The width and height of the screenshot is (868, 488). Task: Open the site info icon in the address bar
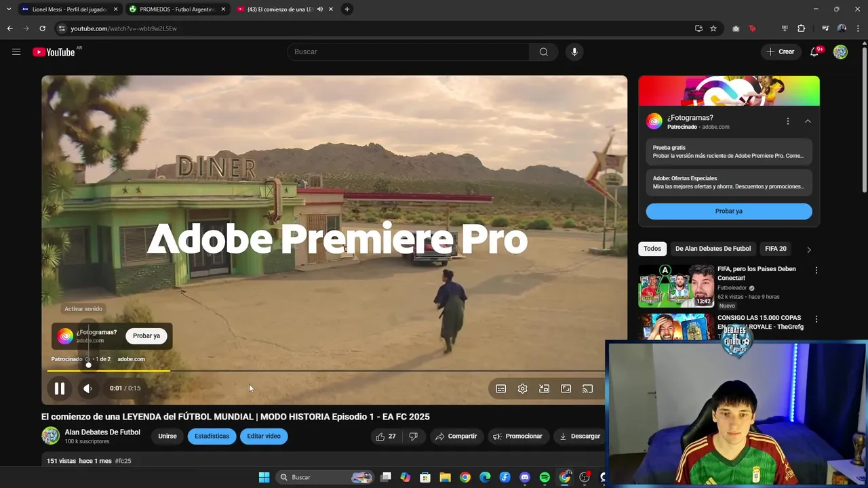click(x=62, y=28)
